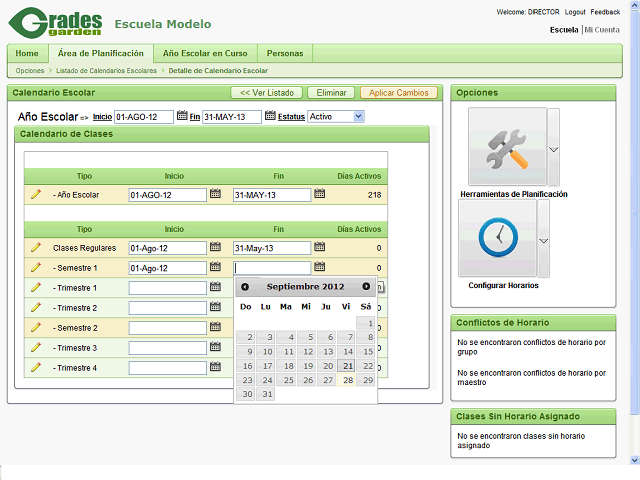Screen dimensions: 640x480
Task: Click Semestre 1 Fin empty field
Action: click(x=272, y=268)
